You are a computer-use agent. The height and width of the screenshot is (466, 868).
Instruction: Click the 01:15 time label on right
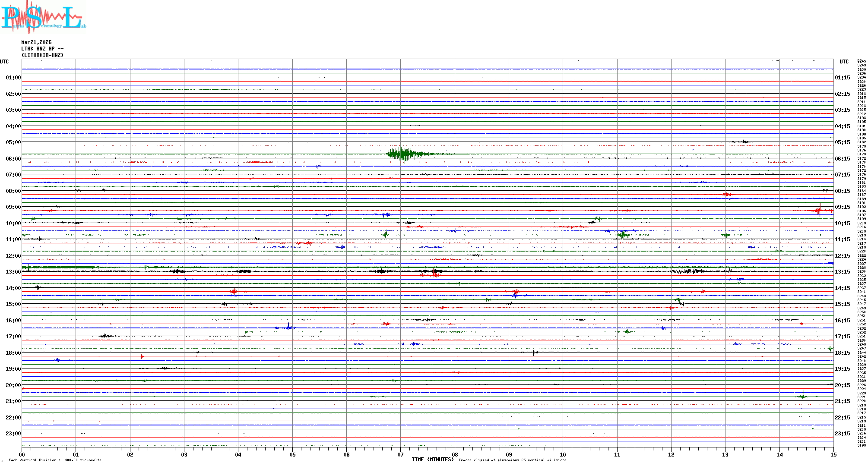(842, 78)
